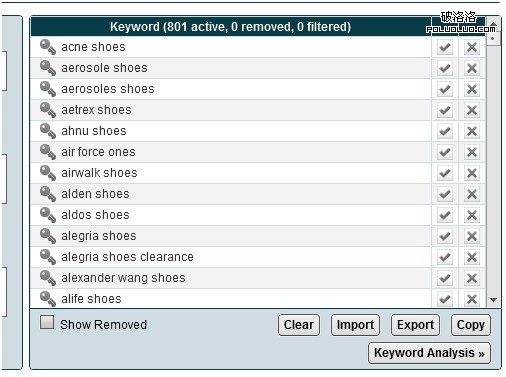Click the key icon beside acne shoes
The width and height of the screenshot is (506, 377).
(x=48, y=47)
